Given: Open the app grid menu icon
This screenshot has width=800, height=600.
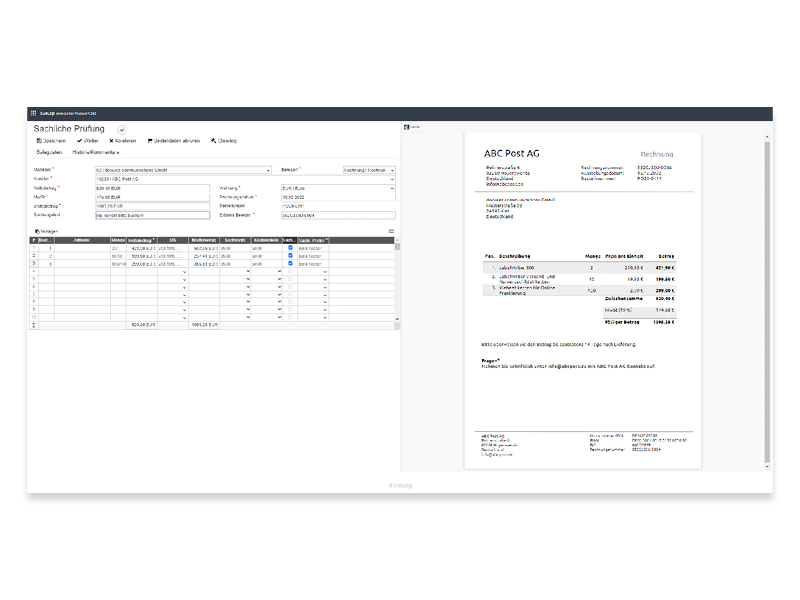Looking at the screenshot, I should point(34,113).
